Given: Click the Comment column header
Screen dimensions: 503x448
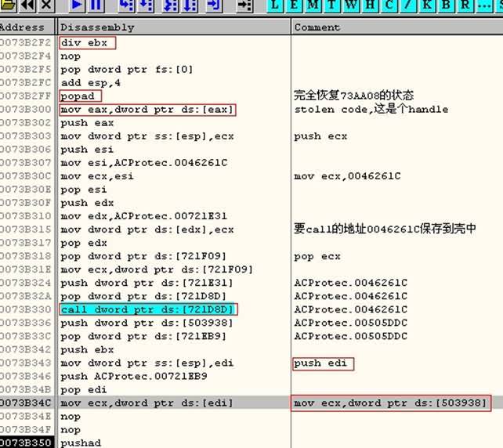Looking at the screenshot, I should tap(396, 27).
